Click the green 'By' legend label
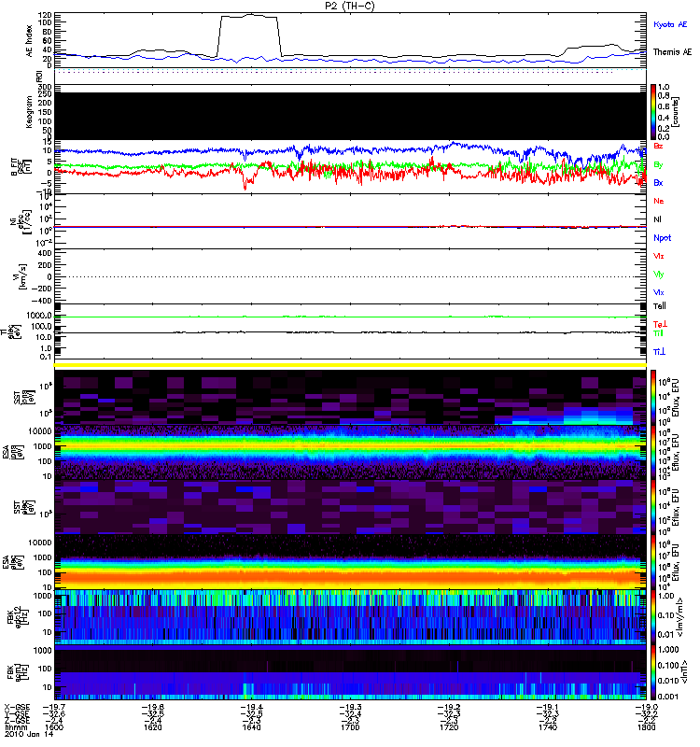 658,165
